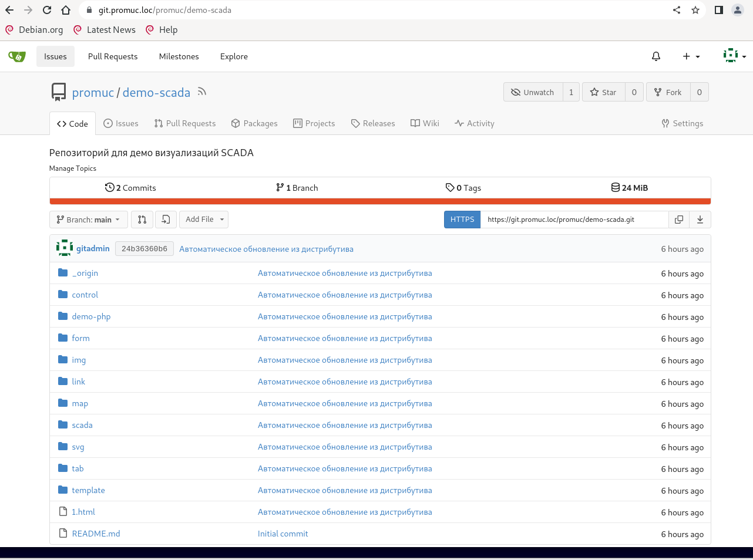Expand the Branch: main dropdown
The image size is (753, 560).
click(89, 220)
